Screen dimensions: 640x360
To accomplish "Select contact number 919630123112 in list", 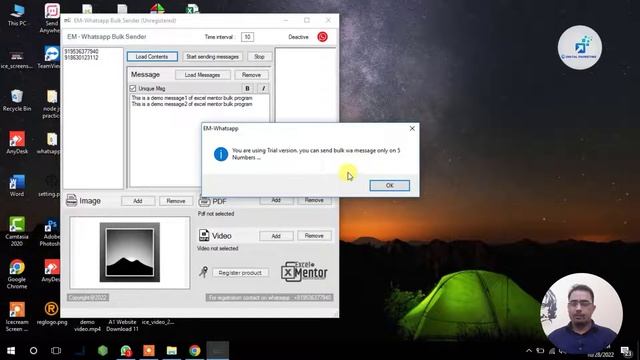I will point(81,58).
